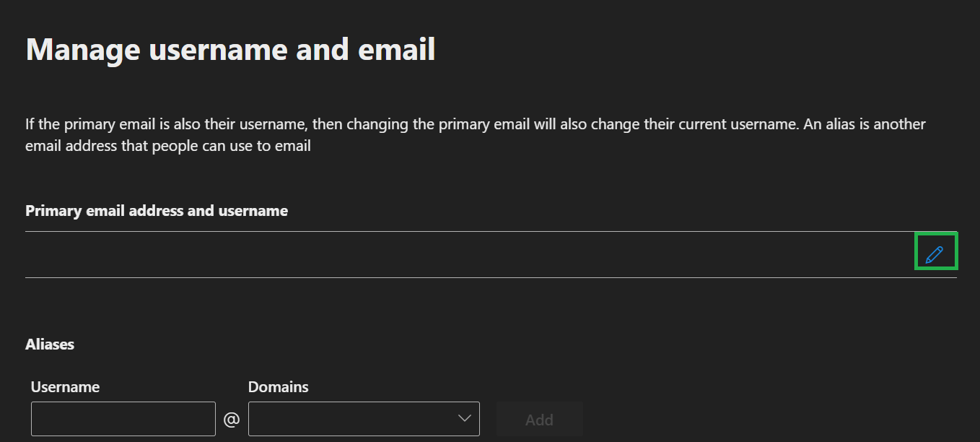Click the @ symbol between the fields
The width and height of the screenshot is (980, 442).
pos(232,420)
